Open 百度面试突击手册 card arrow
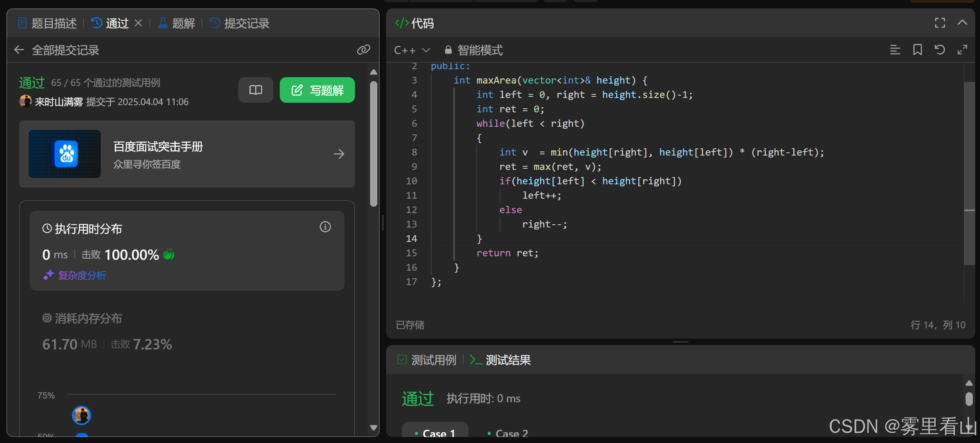The width and height of the screenshot is (980, 443). (x=339, y=154)
